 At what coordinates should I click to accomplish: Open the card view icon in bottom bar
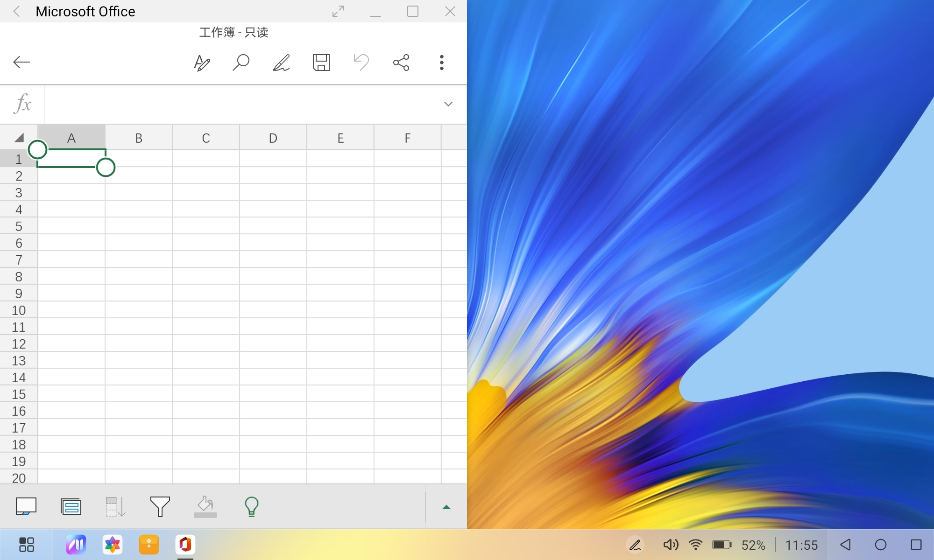71,507
